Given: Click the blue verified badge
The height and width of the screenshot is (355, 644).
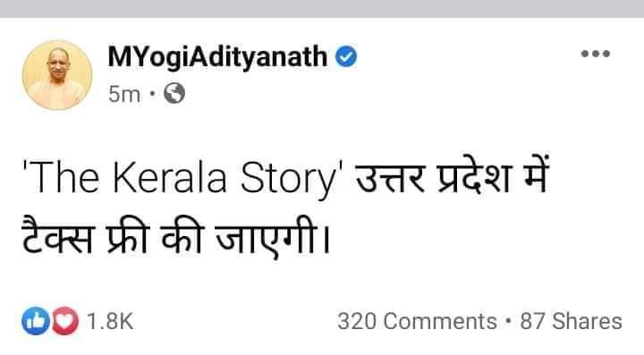Looking at the screenshot, I should click(346, 56).
